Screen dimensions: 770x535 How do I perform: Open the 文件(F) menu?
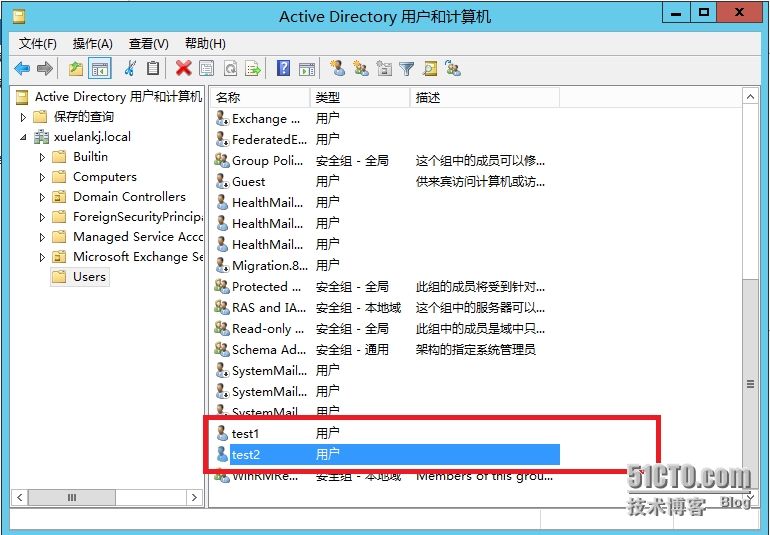point(37,44)
